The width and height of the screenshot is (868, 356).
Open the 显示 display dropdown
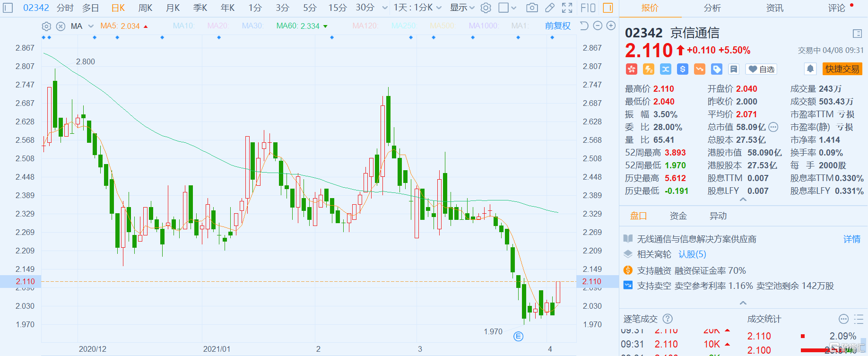[x=462, y=8]
